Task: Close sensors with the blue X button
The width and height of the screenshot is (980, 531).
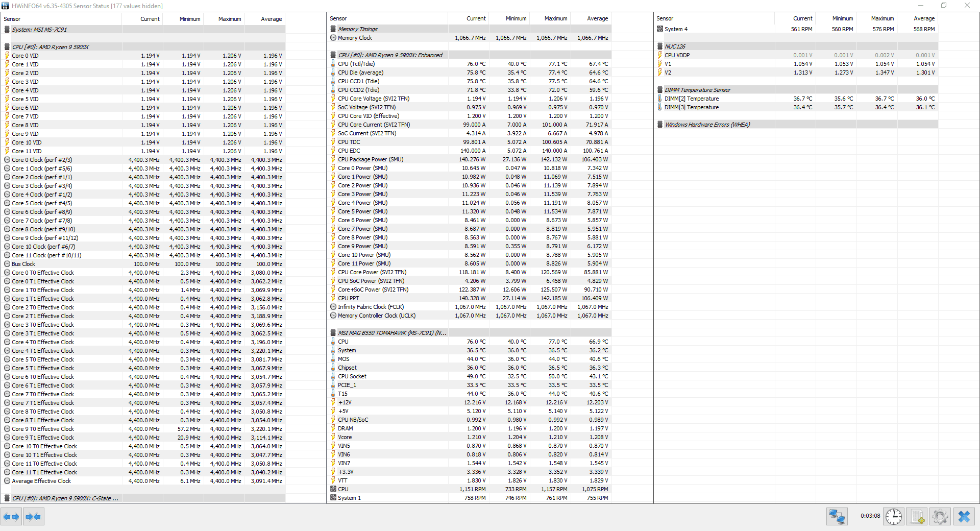Action: (x=964, y=517)
